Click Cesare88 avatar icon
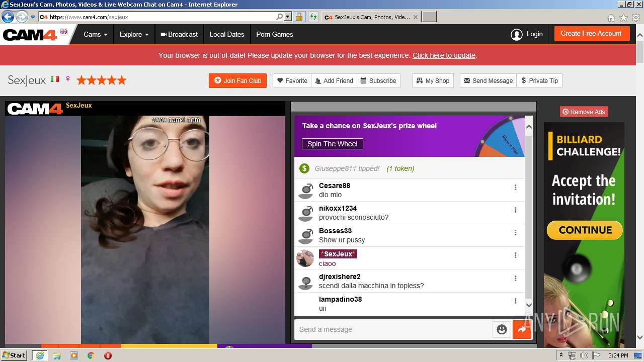The image size is (644, 362). point(305,191)
